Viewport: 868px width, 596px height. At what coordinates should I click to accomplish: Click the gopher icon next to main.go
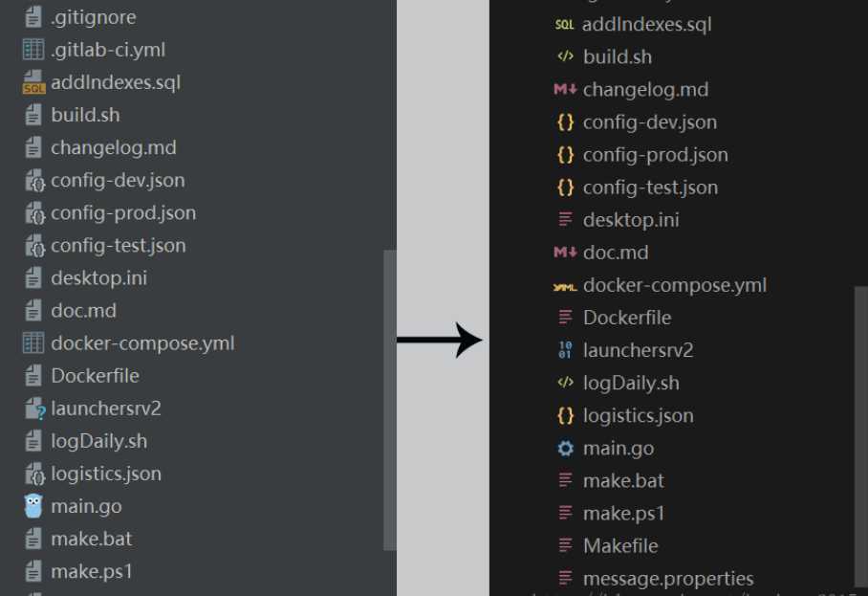click(x=33, y=506)
